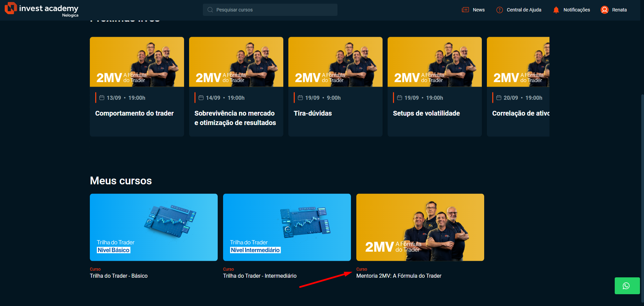This screenshot has width=644, height=306.
Task: Click calendar icon beside 19/09 9:00h
Action: pos(300,98)
